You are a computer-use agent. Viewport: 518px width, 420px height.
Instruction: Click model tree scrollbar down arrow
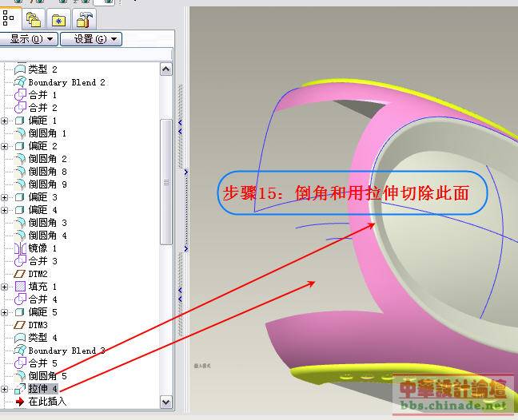click(x=165, y=402)
